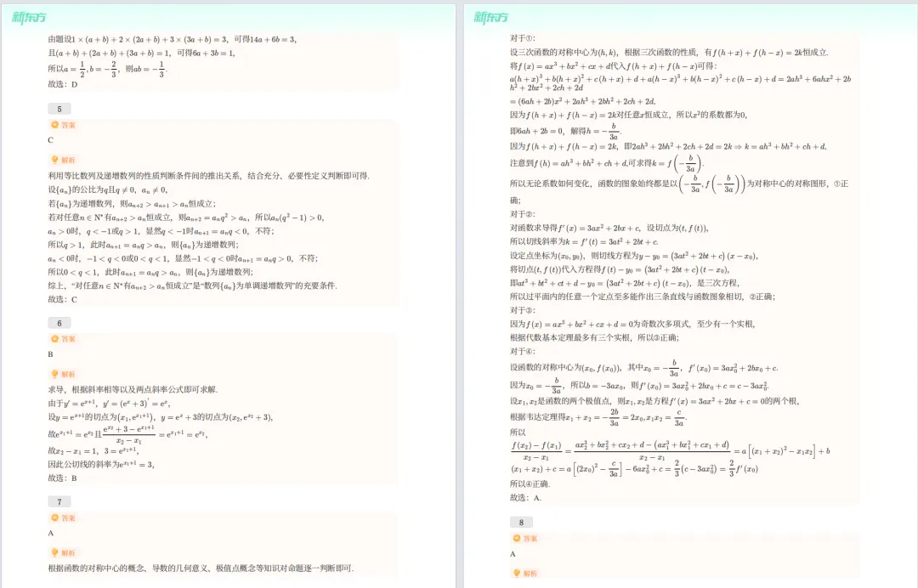The height and width of the screenshot is (588, 918).
Task: Click the line starting '由题设1×(a+b)'
Action: tap(172, 39)
